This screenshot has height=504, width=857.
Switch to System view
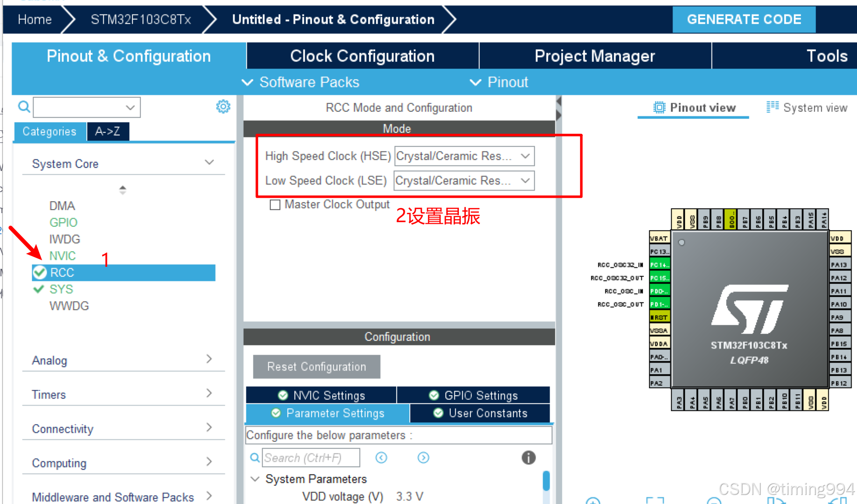[x=807, y=107]
